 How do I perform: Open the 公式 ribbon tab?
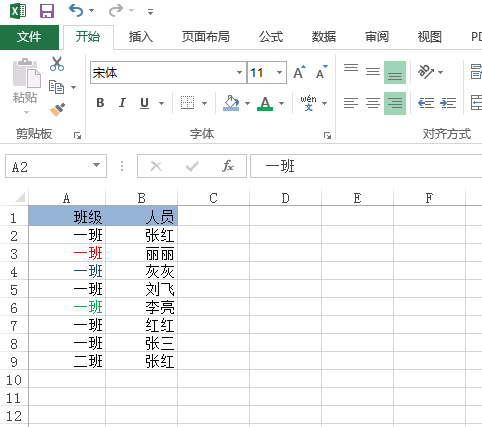click(271, 37)
